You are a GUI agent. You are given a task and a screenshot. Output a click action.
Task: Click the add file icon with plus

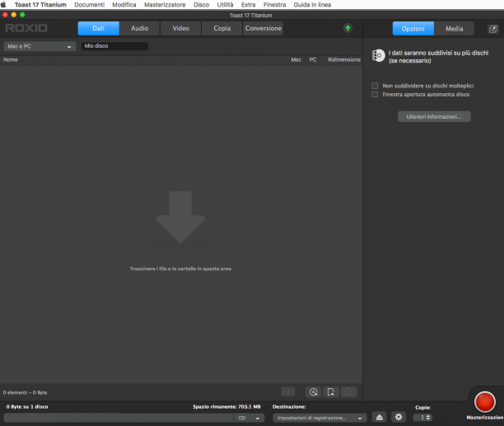coord(331,392)
